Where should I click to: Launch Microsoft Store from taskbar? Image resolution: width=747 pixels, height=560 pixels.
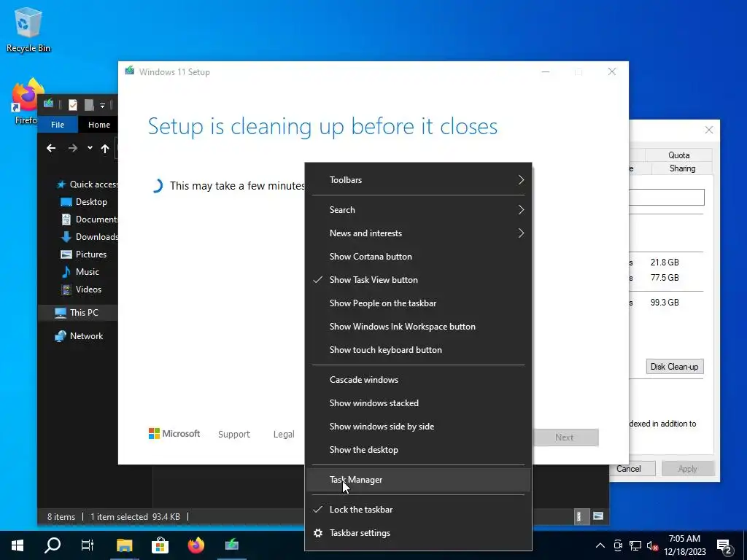(x=160, y=545)
